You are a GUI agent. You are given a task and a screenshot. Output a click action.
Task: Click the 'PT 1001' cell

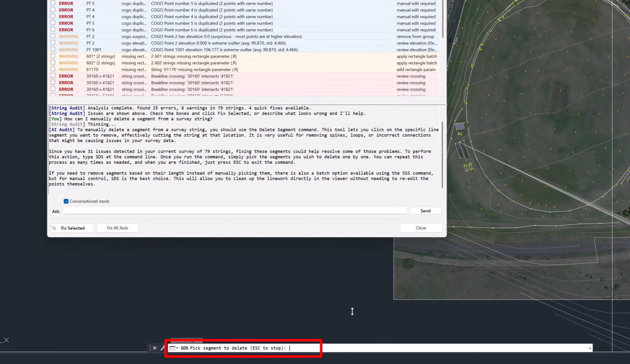(94, 50)
